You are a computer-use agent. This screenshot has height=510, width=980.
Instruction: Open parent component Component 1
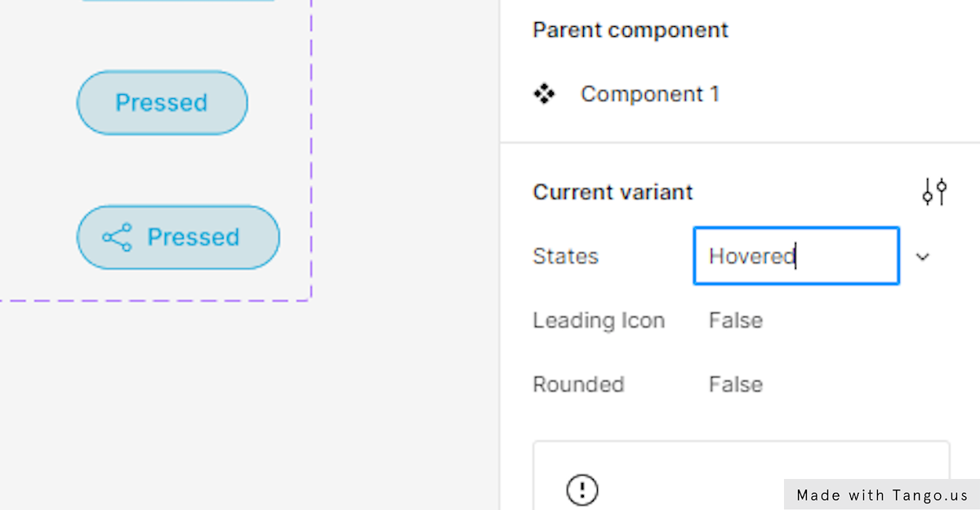tap(649, 94)
